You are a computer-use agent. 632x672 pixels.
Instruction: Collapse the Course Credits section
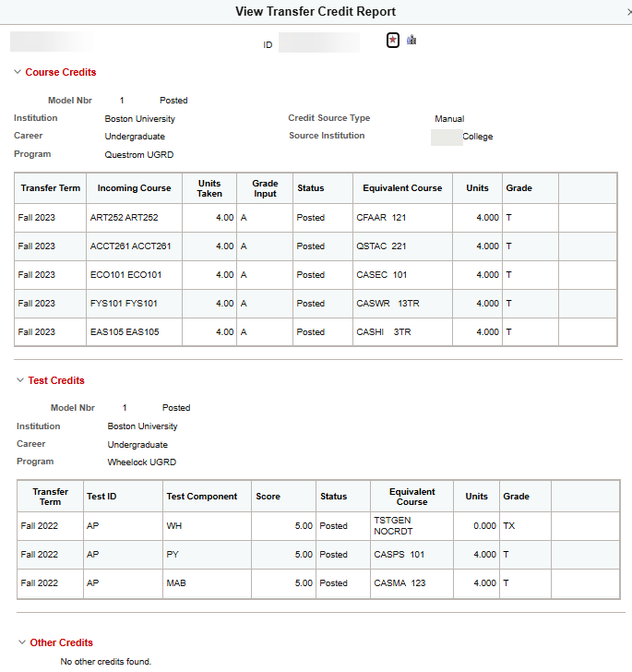pos(18,72)
